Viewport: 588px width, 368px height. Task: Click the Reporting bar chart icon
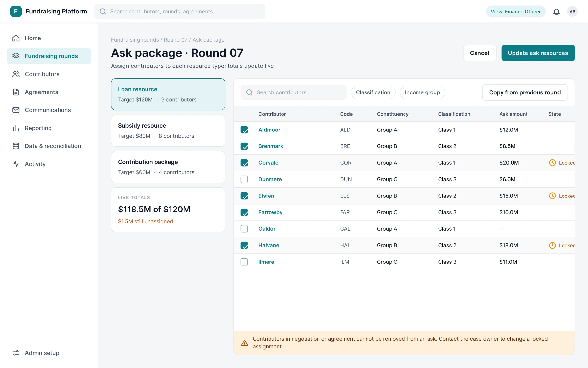click(16, 128)
